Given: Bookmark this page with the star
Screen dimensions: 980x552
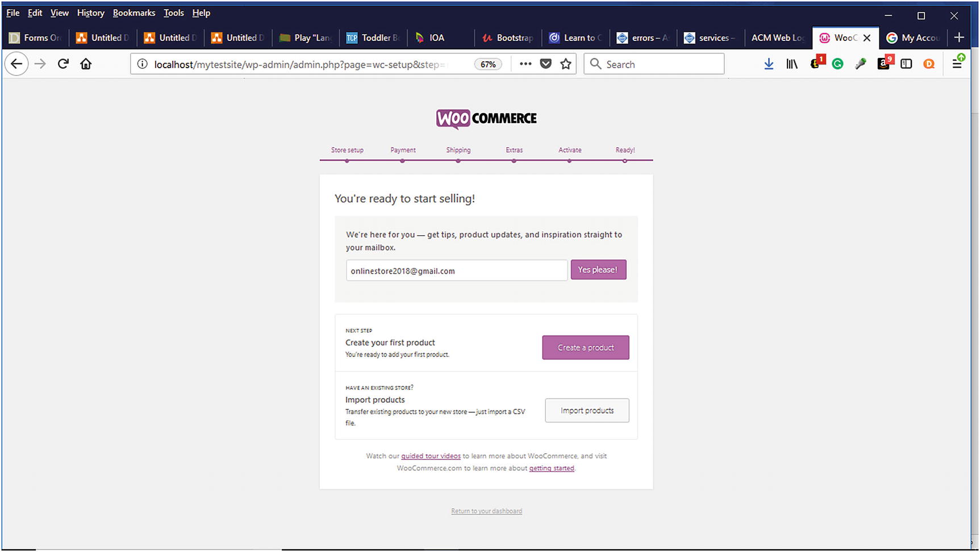Looking at the screenshot, I should click(x=566, y=64).
